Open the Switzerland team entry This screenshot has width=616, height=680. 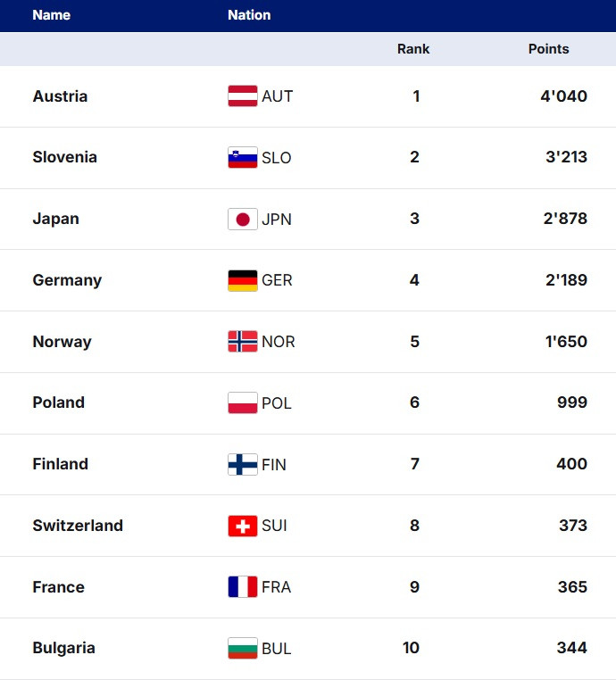(78, 526)
